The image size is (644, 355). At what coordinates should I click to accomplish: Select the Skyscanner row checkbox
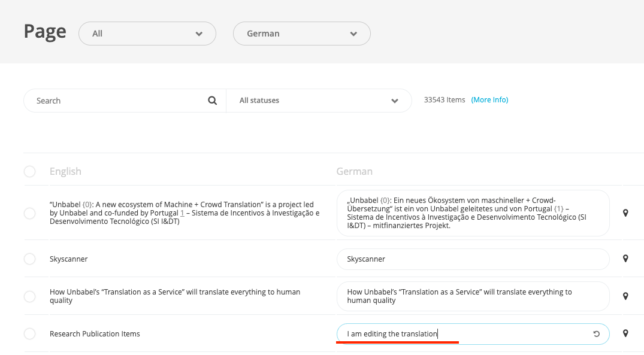(x=30, y=259)
